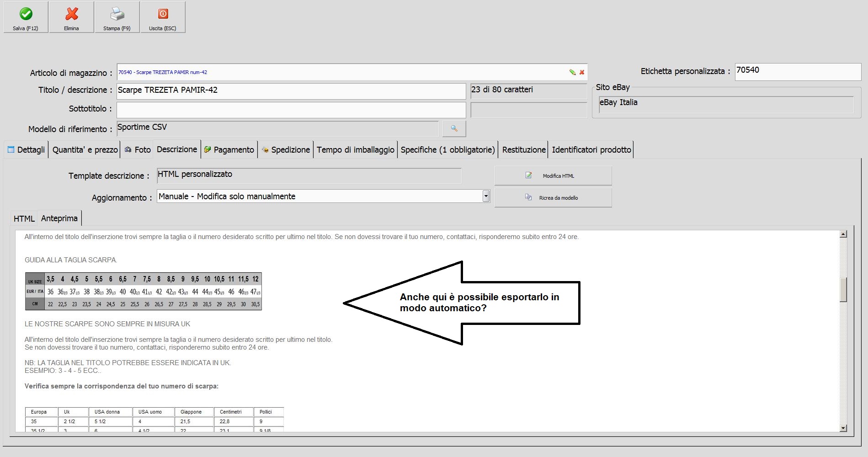This screenshot has width=868, height=457.
Task: Click the Stampa (F9) printer icon
Action: 117,14
